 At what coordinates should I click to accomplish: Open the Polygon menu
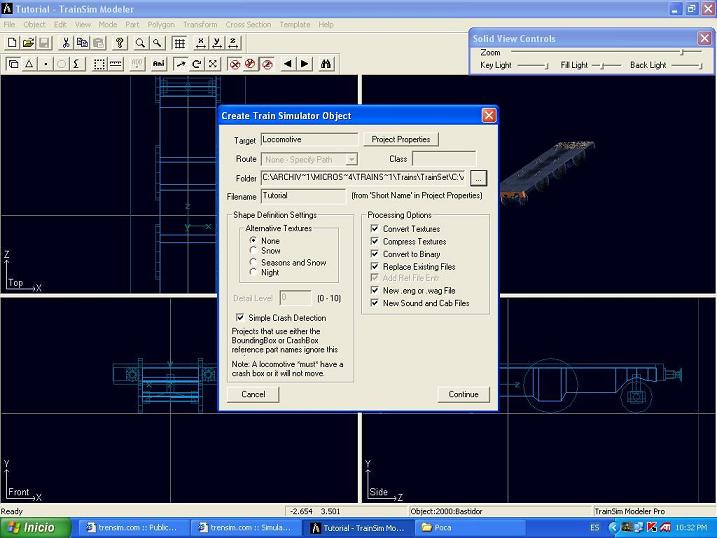(x=160, y=24)
